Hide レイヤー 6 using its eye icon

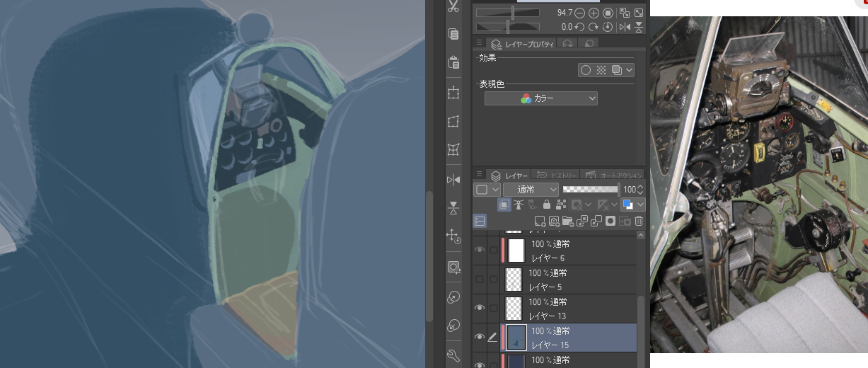tap(480, 251)
